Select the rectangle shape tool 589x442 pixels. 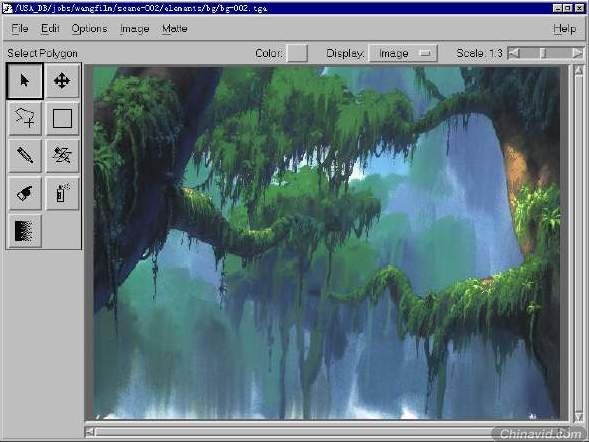click(62, 118)
